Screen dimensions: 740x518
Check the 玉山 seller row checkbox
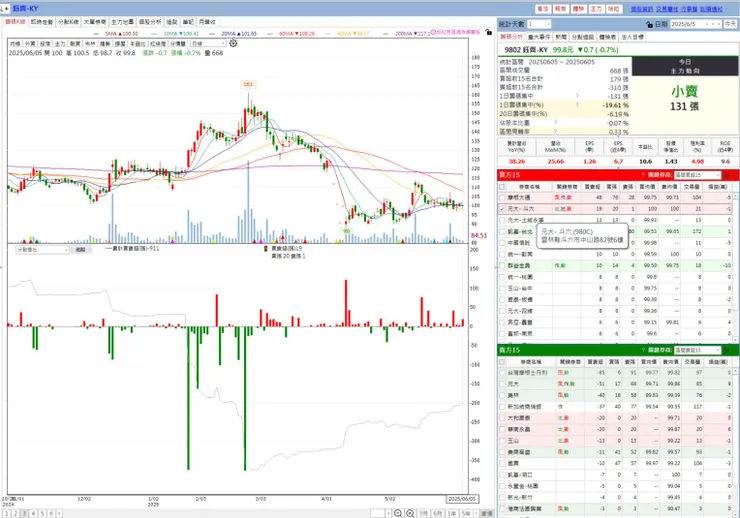[x=502, y=441]
